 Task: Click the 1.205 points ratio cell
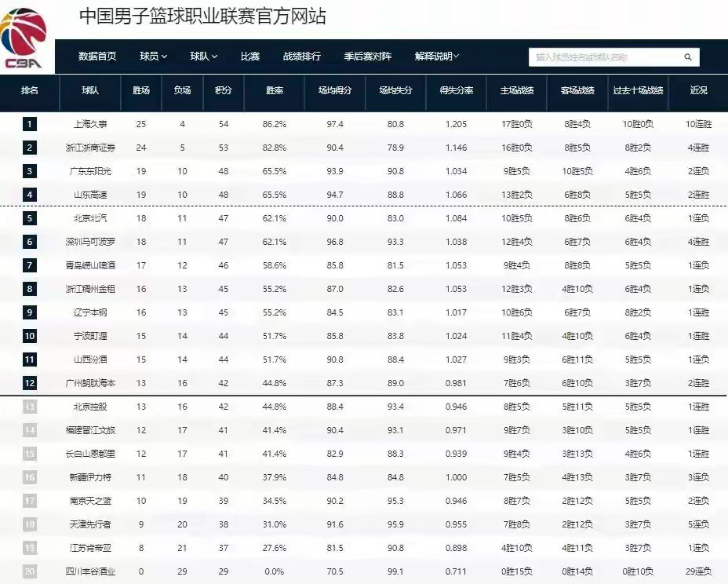coord(457,124)
